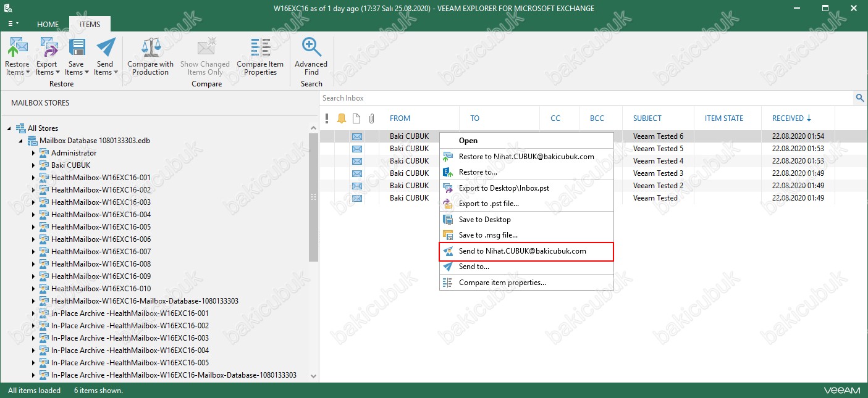The width and height of the screenshot is (868, 398).
Task: Click envelope icon of Veeam Tested 6 row
Action: [357, 136]
